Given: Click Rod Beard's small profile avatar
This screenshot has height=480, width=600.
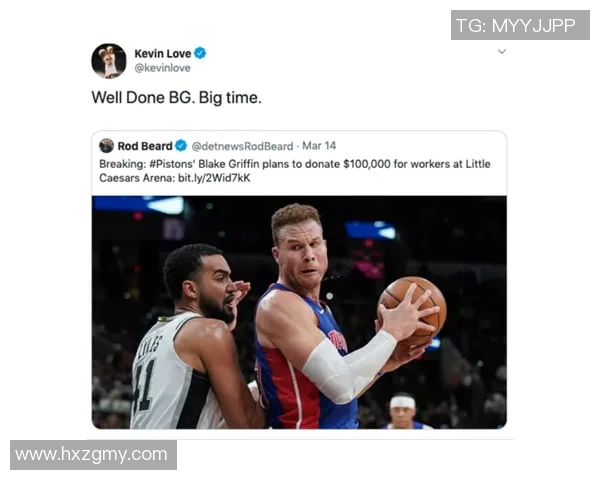Looking at the screenshot, I should 106,145.
